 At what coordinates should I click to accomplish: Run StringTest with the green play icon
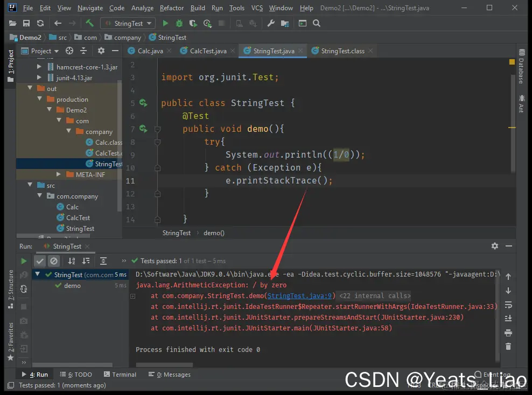click(x=165, y=23)
